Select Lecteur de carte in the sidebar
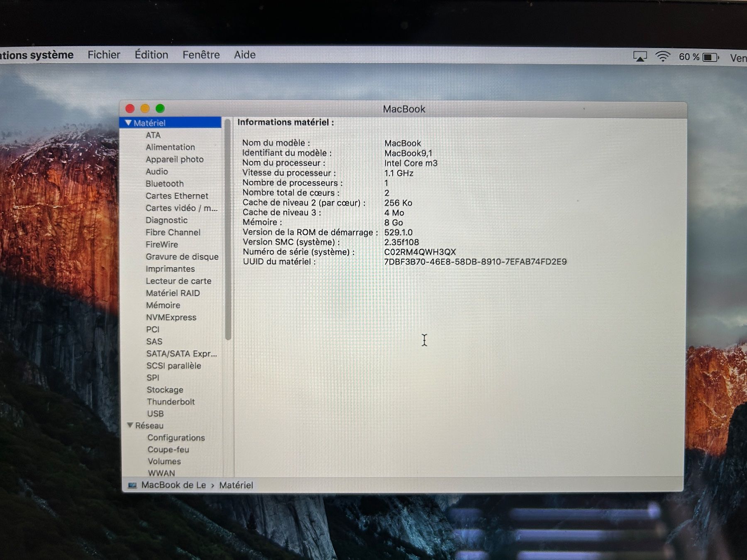This screenshot has height=560, width=747. tap(179, 281)
